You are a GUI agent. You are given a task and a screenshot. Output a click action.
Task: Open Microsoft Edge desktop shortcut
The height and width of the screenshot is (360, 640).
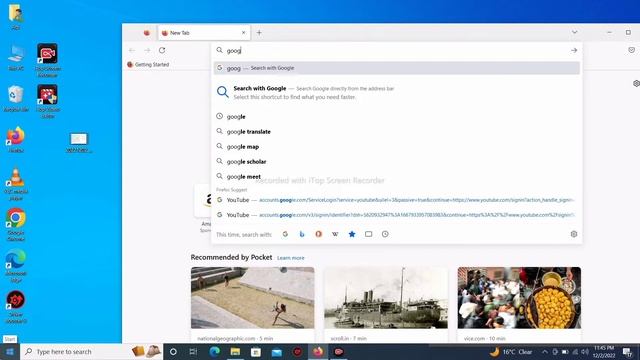tap(16, 265)
